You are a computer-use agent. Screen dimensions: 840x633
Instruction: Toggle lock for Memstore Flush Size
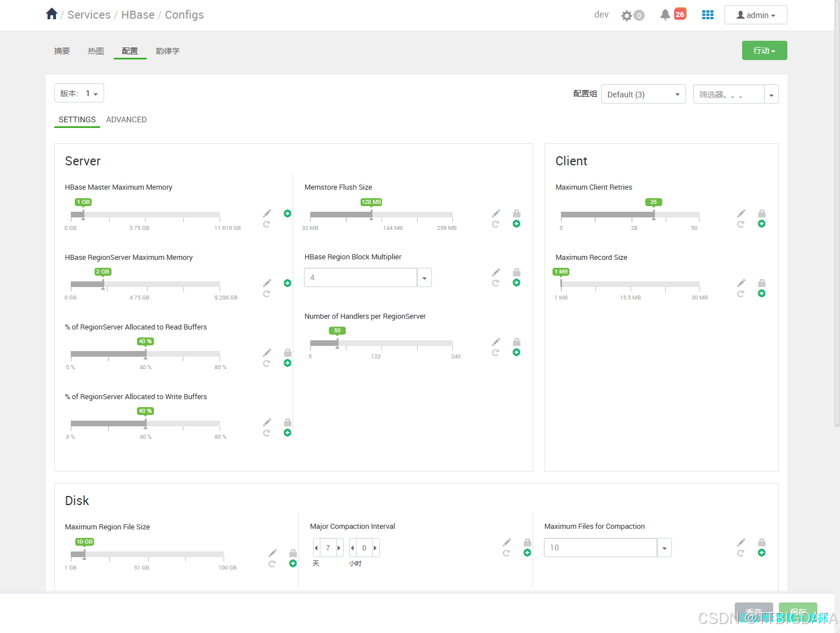(516, 213)
